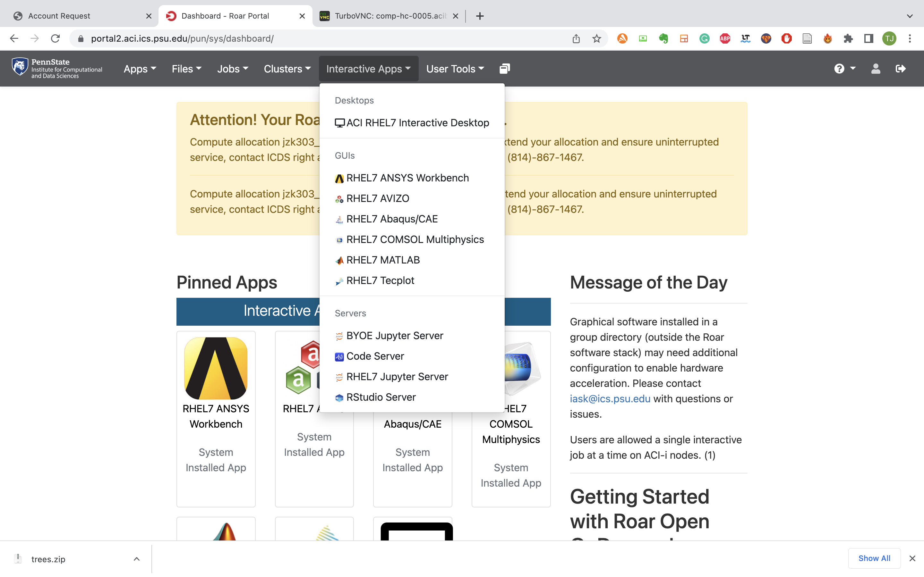
Task: Switch to the Account Request tab
Action: (x=59, y=16)
